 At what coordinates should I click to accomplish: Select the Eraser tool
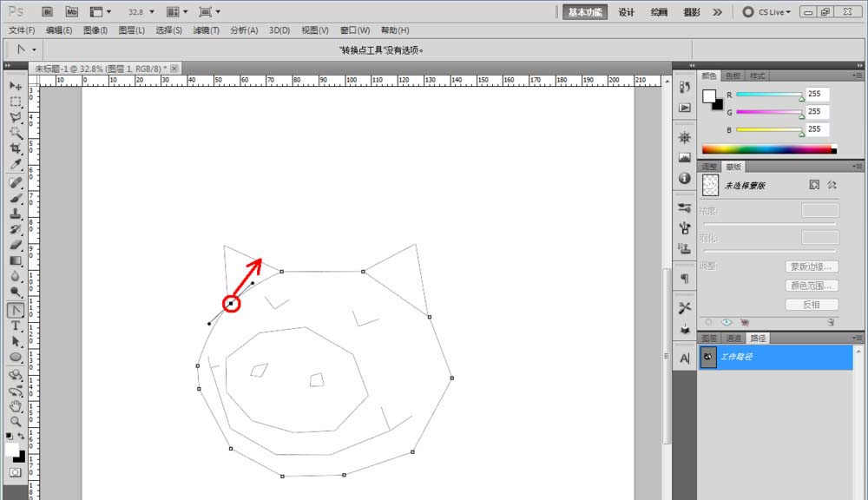[x=16, y=245]
